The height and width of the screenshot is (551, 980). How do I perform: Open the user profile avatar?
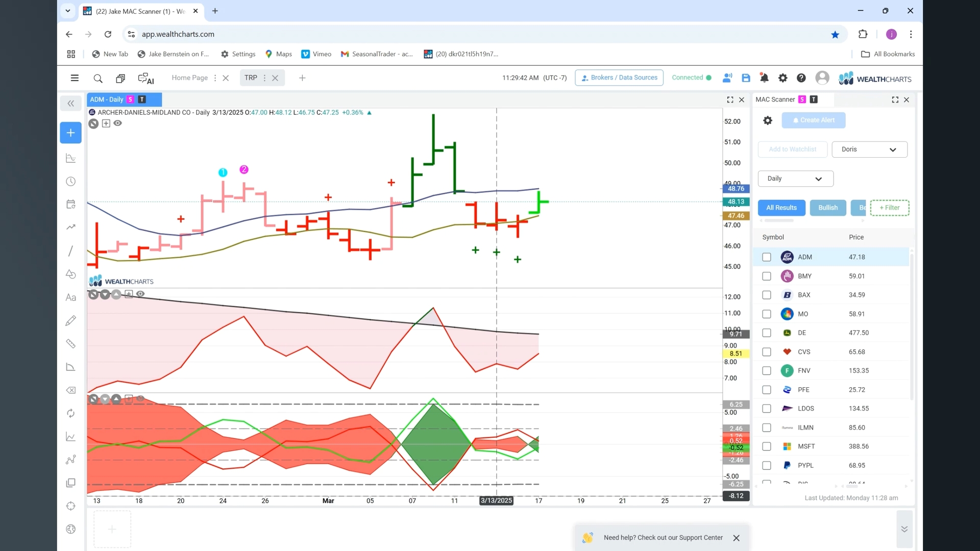click(x=822, y=78)
